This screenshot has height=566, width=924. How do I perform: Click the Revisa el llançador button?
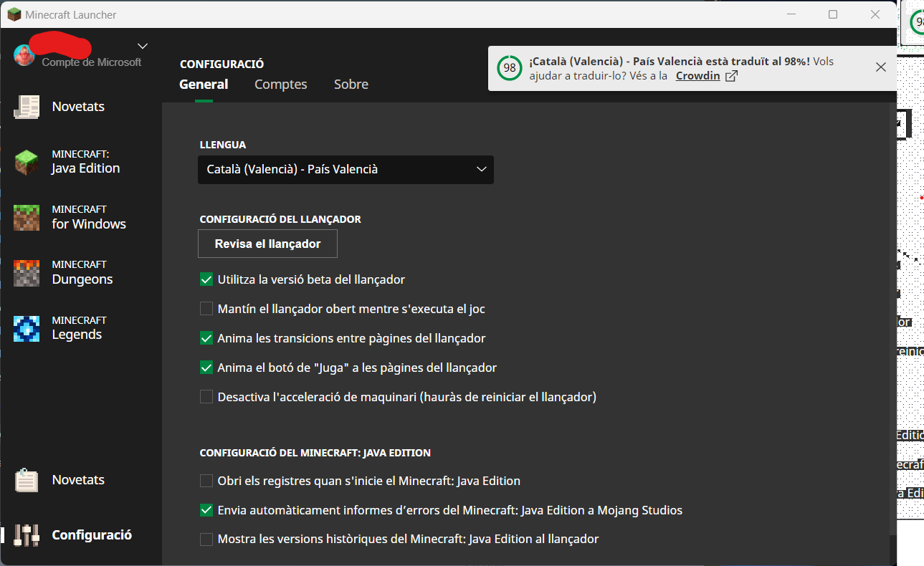click(267, 244)
